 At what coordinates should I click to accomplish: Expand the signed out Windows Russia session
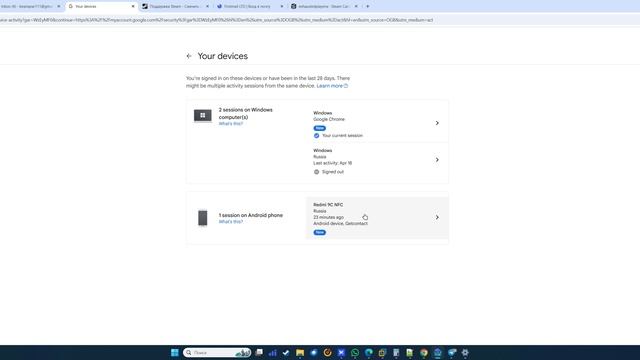click(437, 160)
